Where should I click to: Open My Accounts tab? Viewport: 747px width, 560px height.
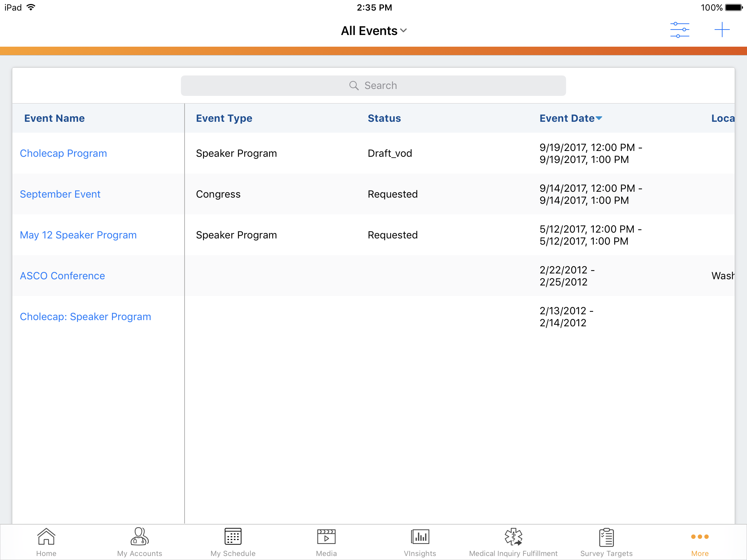pos(140,542)
